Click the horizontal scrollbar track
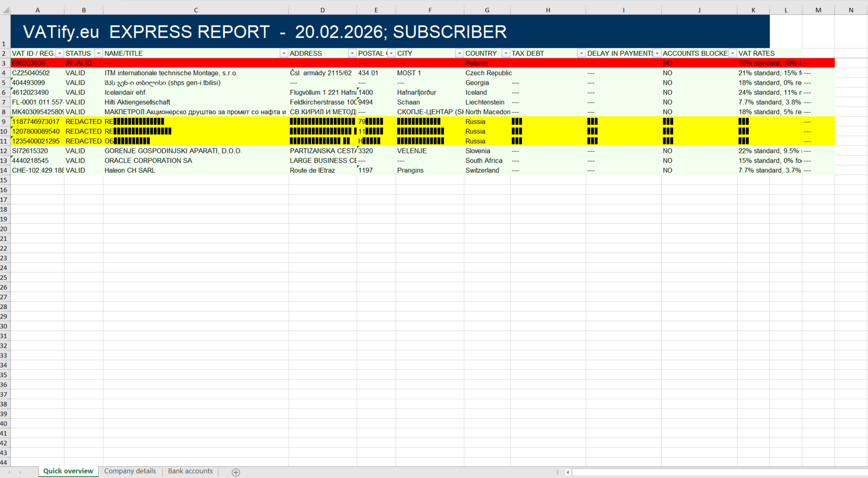Screen dimensions: 868x478 711,472
